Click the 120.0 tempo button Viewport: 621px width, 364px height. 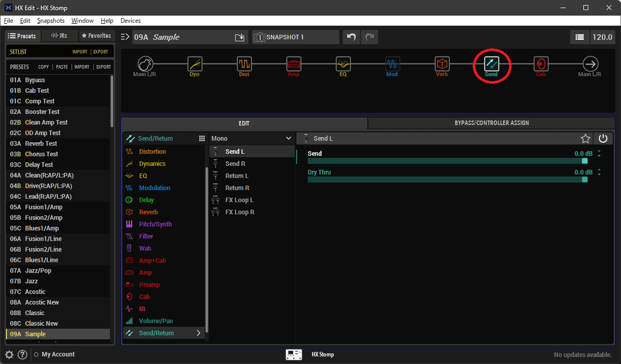coord(602,37)
